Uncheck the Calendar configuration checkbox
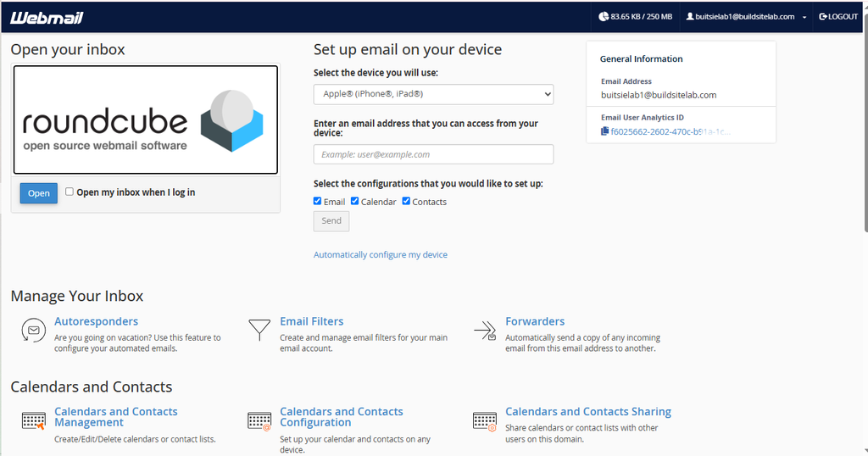Viewport: 868px width, 456px height. pyautogui.click(x=355, y=201)
